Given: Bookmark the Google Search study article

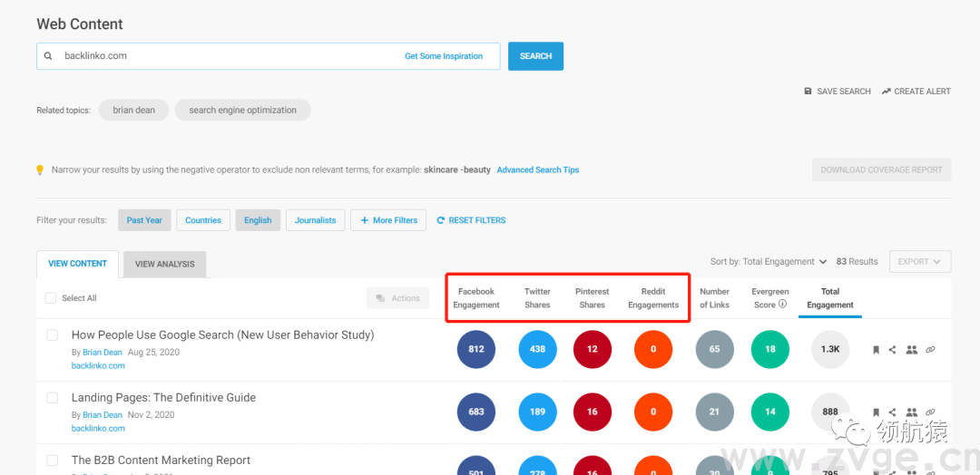Looking at the screenshot, I should pos(876,350).
